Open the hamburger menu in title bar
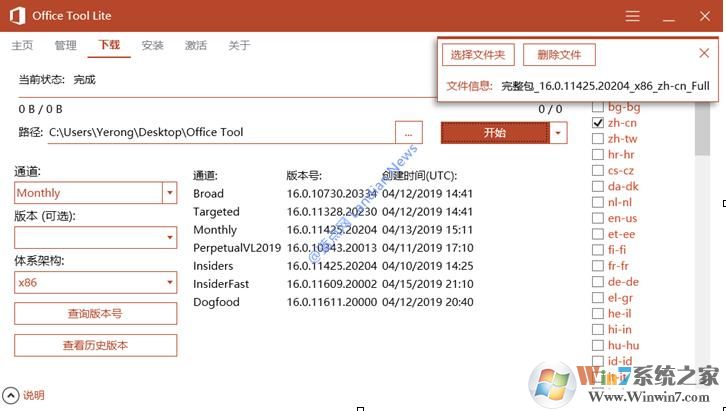The height and width of the screenshot is (411, 726). pos(632,16)
